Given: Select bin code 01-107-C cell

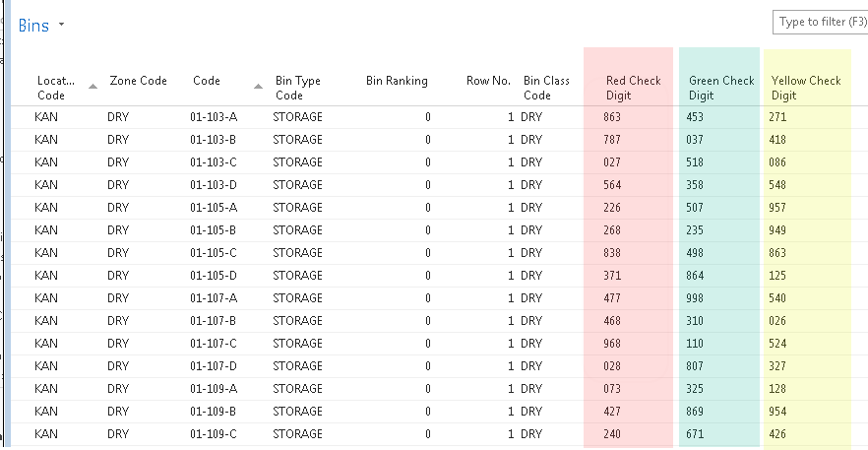Looking at the screenshot, I should 214,344.
